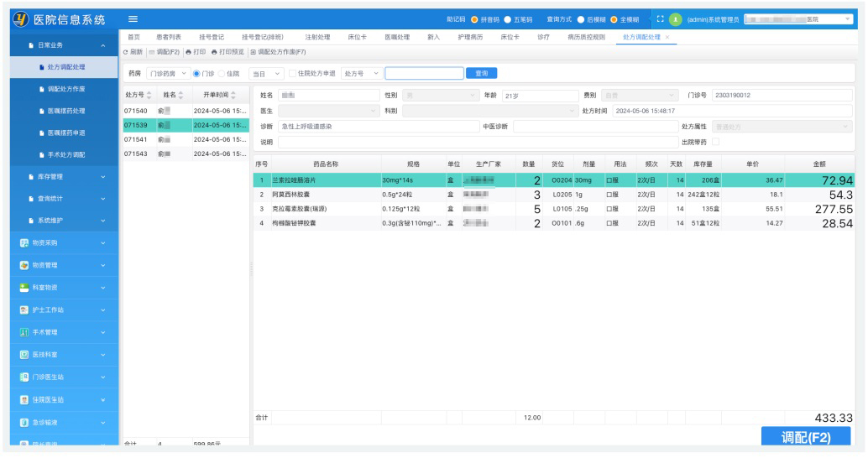Switch to the 医嘱处理 tab
868x458 pixels.
point(397,37)
